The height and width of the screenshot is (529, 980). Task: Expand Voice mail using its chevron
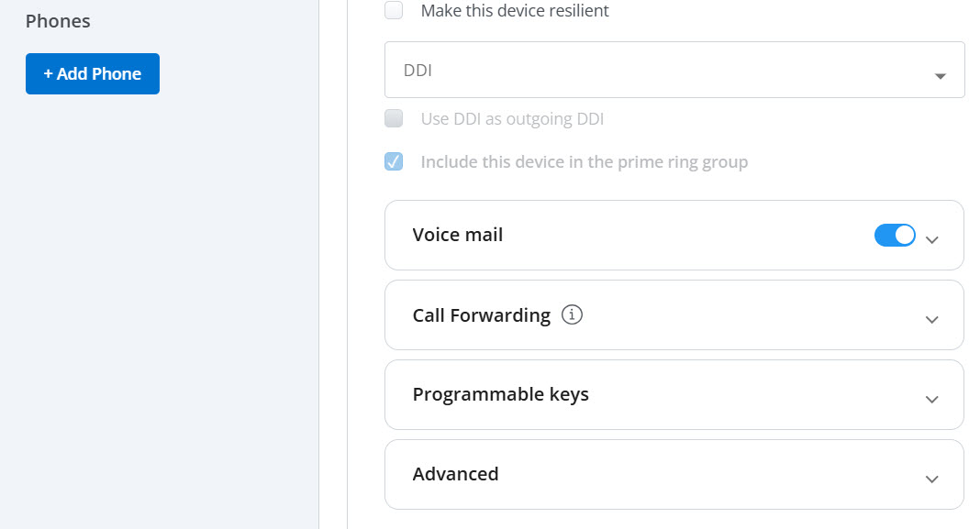click(x=932, y=240)
